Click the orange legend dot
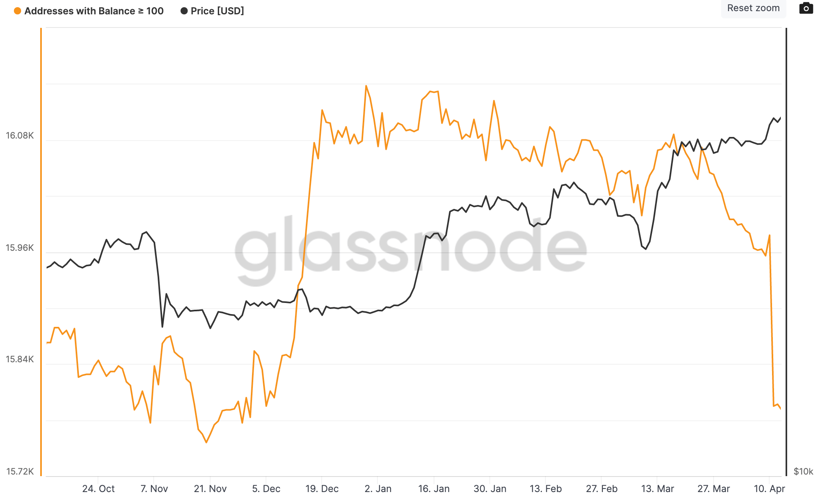The image size is (823, 504). (18, 11)
